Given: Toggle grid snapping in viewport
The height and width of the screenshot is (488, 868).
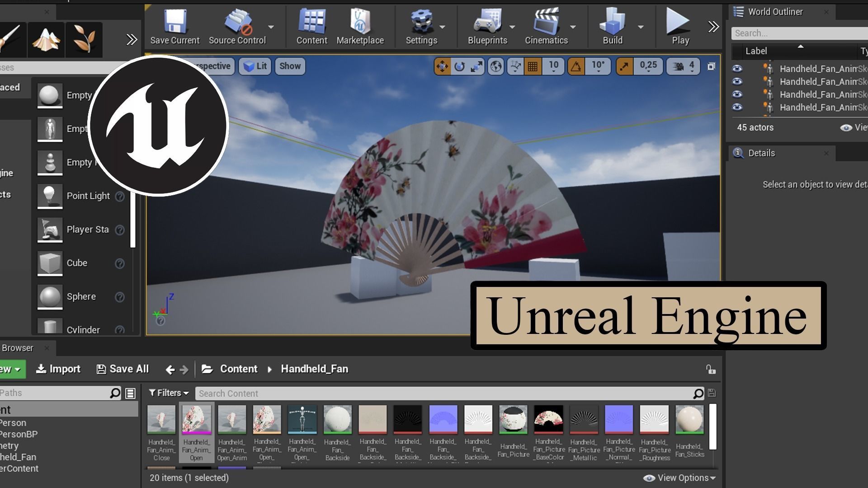Looking at the screenshot, I should [533, 66].
